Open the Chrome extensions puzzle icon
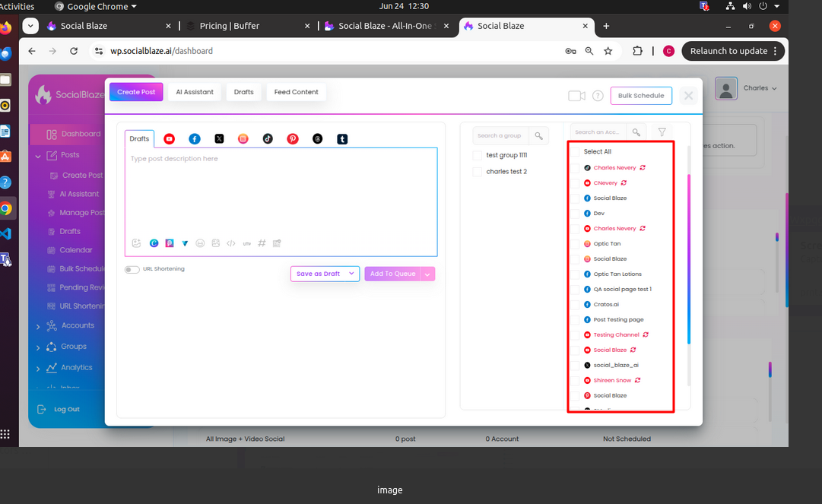This screenshot has width=822, height=504. pos(637,51)
